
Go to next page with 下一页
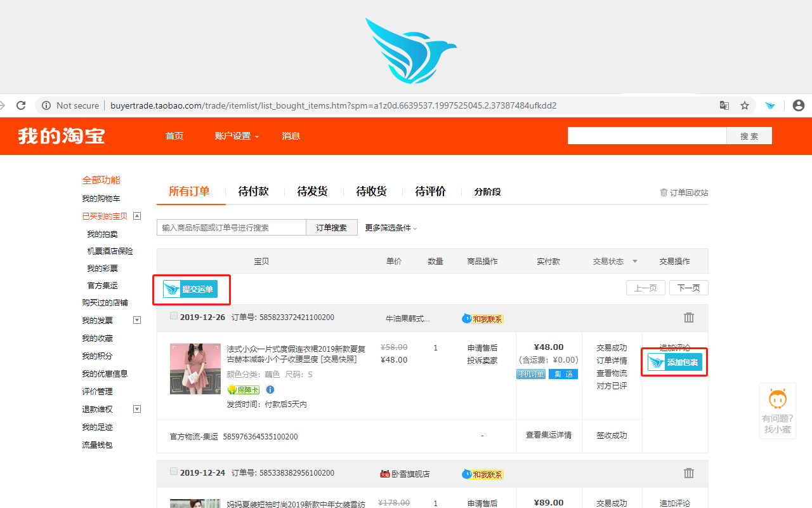pyautogui.click(x=688, y=288)
